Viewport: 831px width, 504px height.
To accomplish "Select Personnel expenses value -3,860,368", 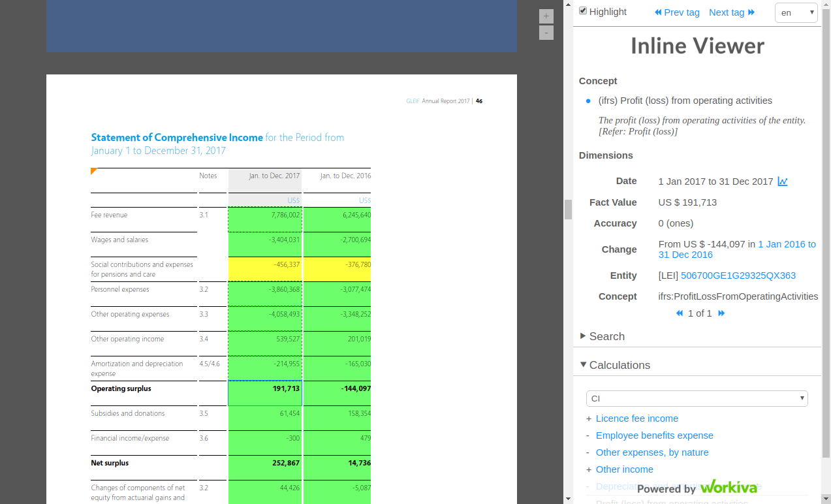I will pos(265,294).
